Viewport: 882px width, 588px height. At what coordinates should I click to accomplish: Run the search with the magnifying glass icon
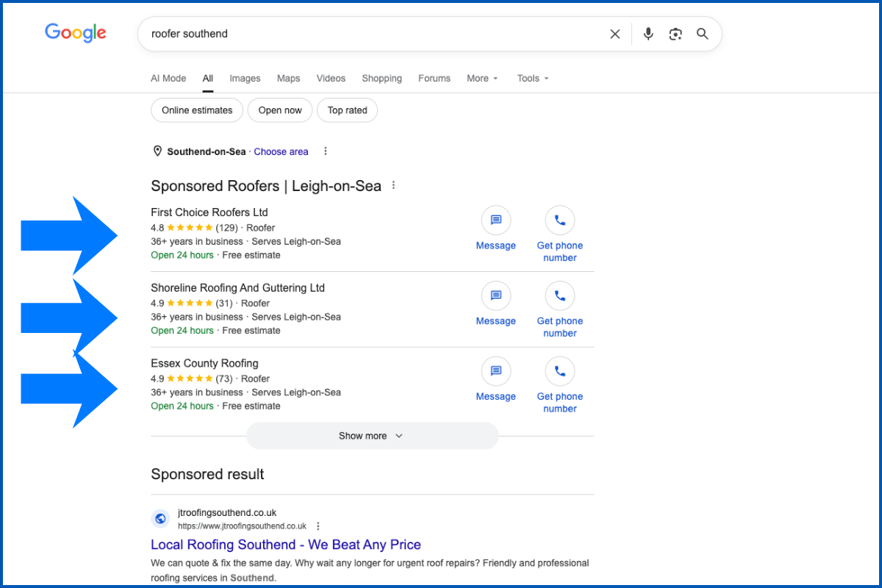pos(702,34)
